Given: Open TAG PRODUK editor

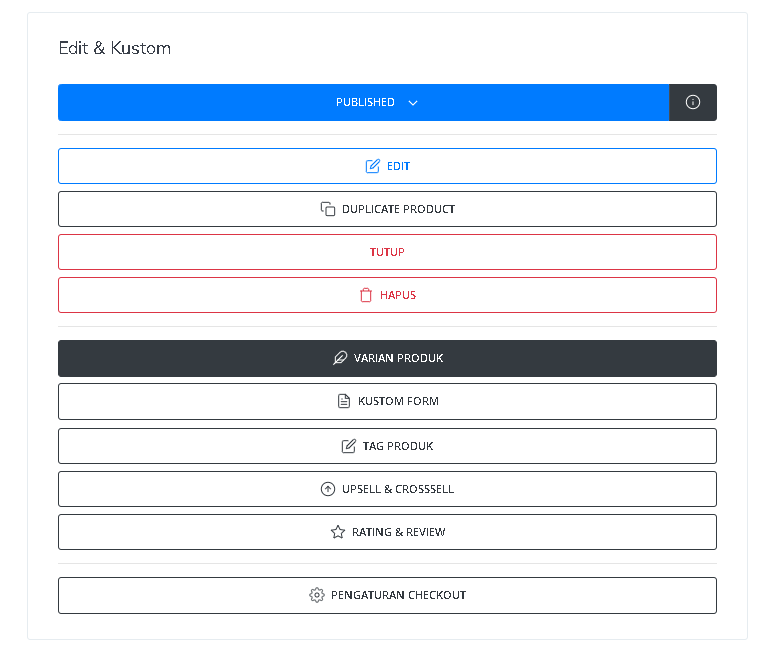Looking at the screenshot, I should click(387, 446).
